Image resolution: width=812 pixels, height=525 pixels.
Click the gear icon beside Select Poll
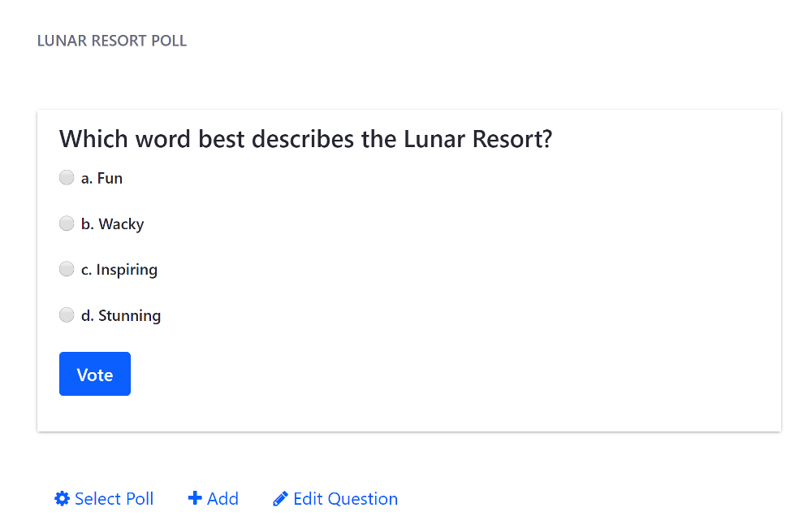tap(63, 498)
